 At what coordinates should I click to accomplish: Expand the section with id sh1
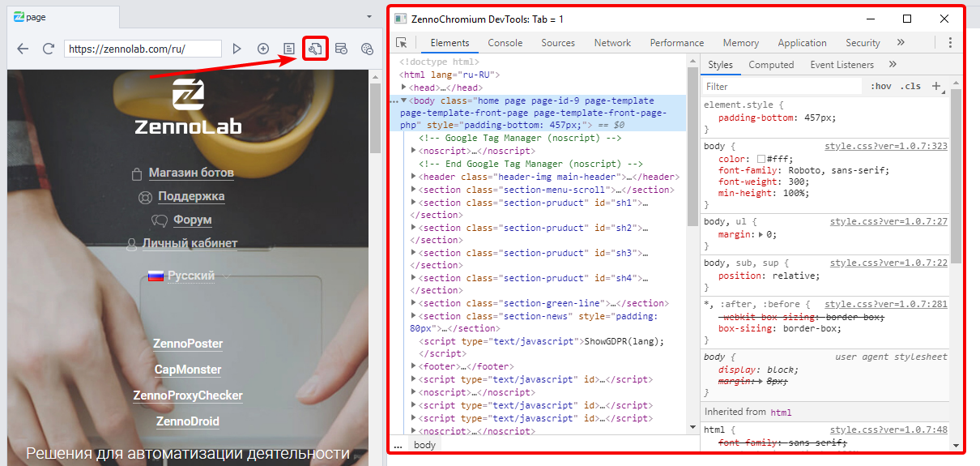tap(414, 203)
